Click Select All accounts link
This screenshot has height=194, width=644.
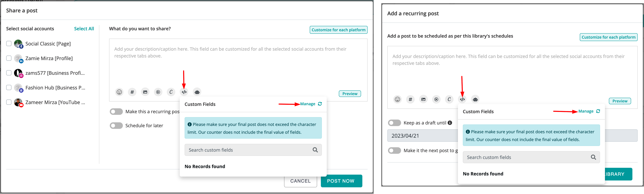coord(84,29)
